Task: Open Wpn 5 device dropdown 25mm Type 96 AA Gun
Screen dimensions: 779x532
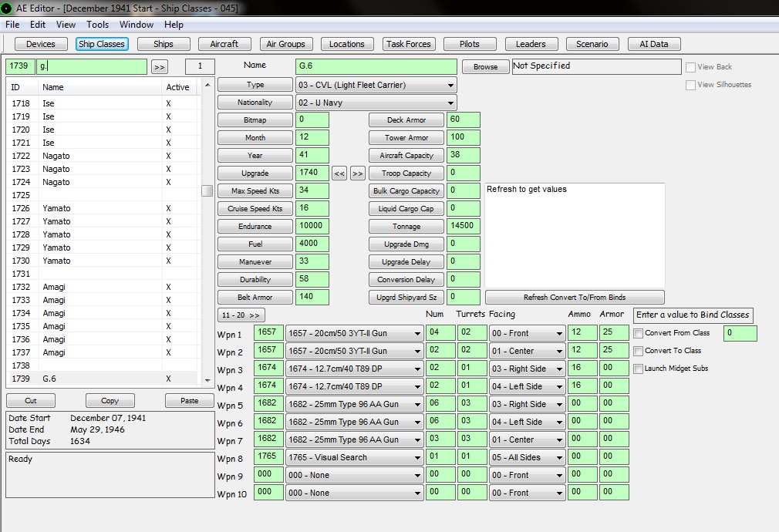Action: tap(354, 404)
